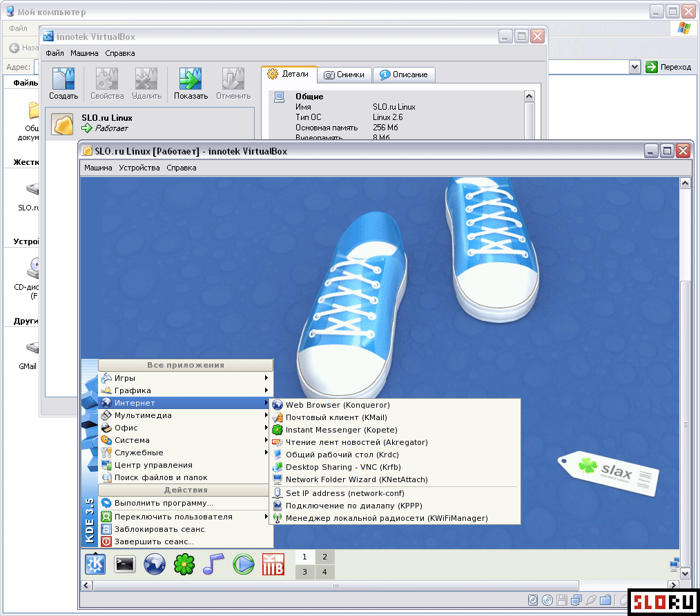Launch Desktop Sharing - VNC (Krfb)
The image size is (700, 616).
tap(395, 467)
